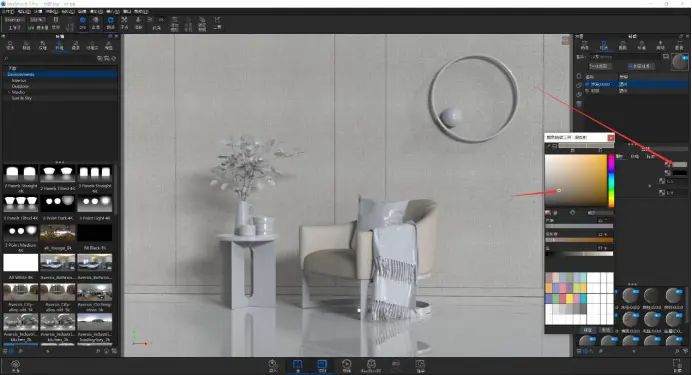Click the eyedropper in color picker

tap(549, 146)
